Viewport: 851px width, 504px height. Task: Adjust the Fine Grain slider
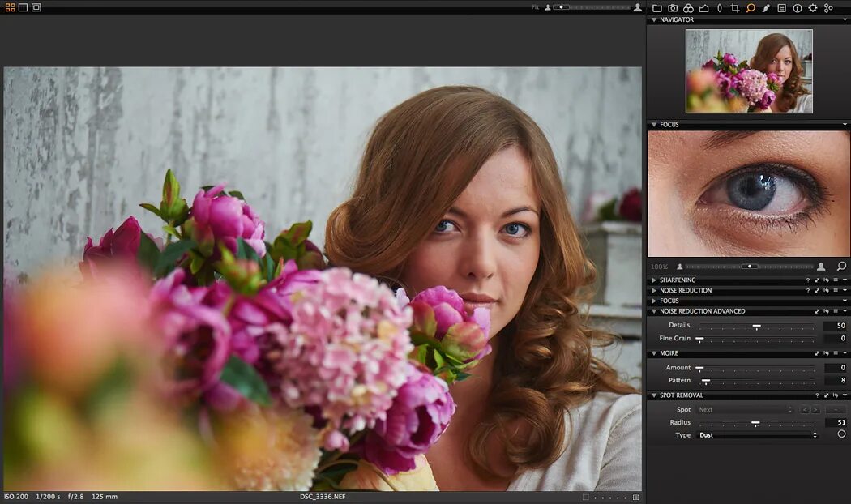point(756,339)
